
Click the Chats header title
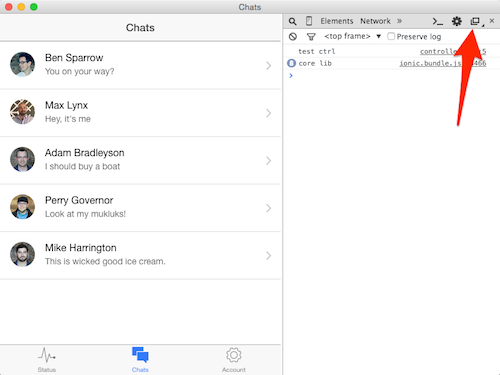tap(140, 28)
